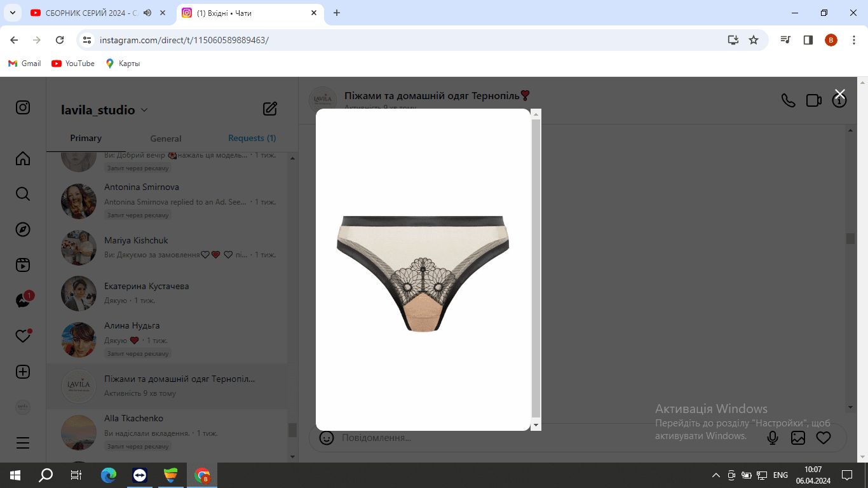
Task: Attach a photo with image icon
Action: (798, 438)
